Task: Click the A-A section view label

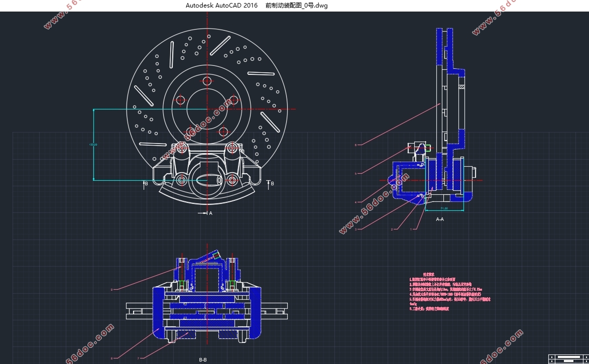Action: (439, 219)
